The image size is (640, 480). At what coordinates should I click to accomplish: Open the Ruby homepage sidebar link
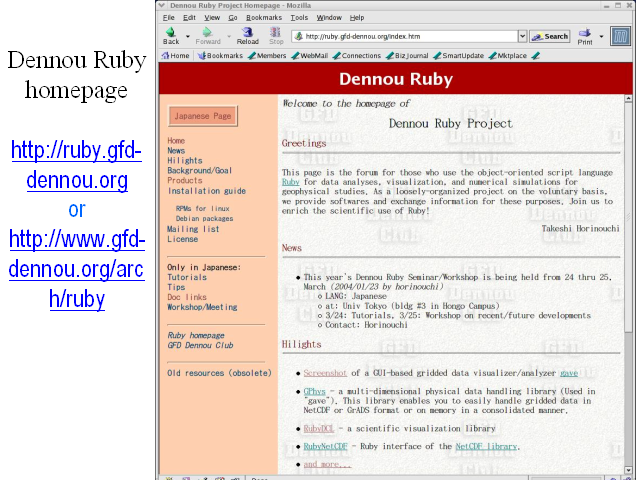point(196,335)
